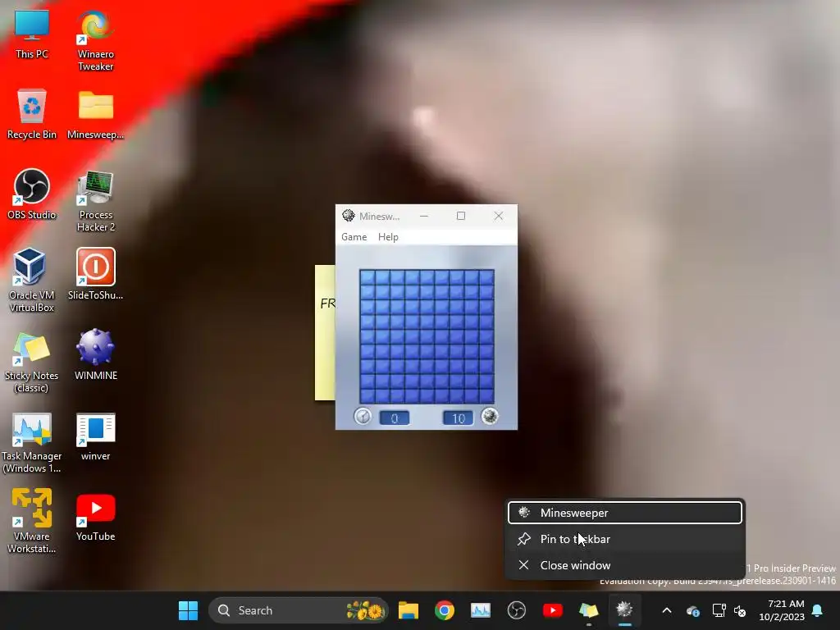Select the WINMINE desktop icon

point(95,354)
